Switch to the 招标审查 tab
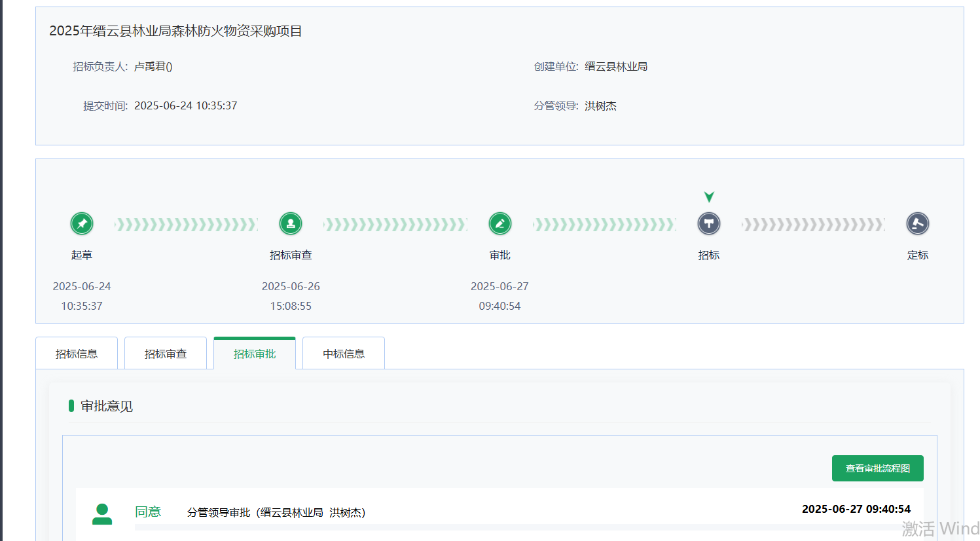Screen dimensions: 980x541 coord(166,354)
